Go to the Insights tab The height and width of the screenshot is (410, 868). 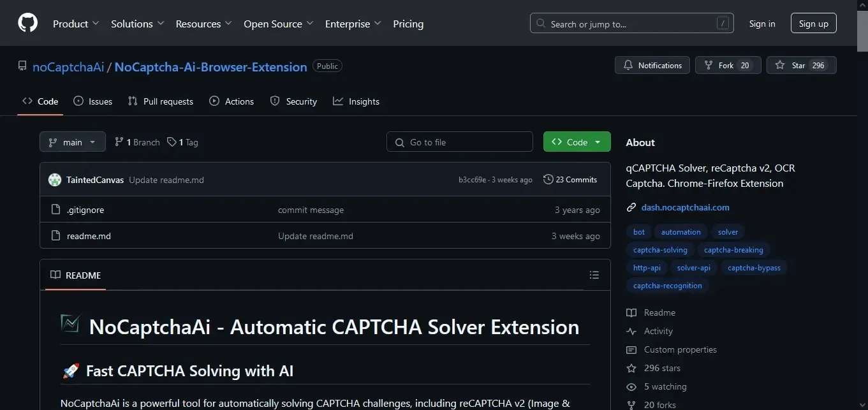click(x=357, y=101)
